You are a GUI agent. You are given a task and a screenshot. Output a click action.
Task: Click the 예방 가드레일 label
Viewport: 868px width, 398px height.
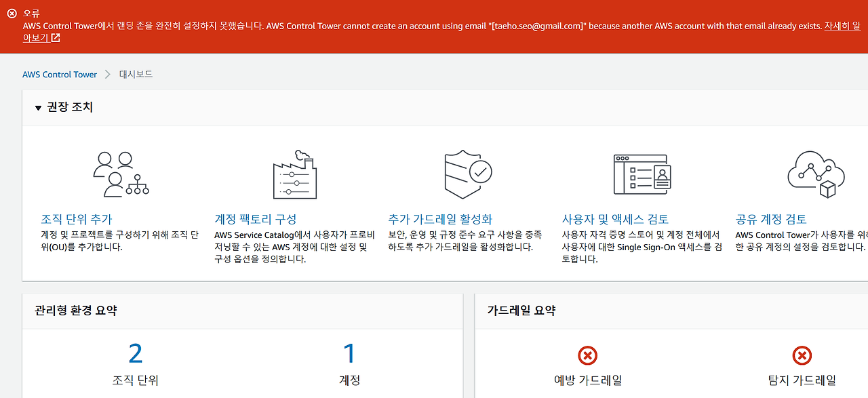tap(588, 380)
